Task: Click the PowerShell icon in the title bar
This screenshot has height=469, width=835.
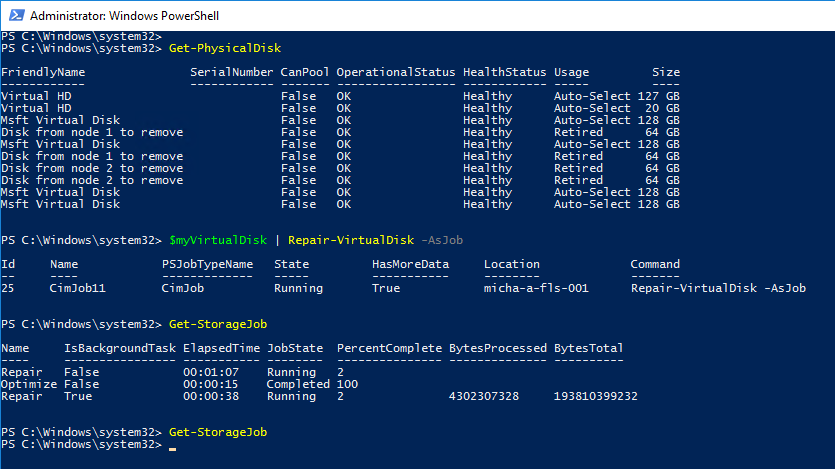Action: coord(14,16)
